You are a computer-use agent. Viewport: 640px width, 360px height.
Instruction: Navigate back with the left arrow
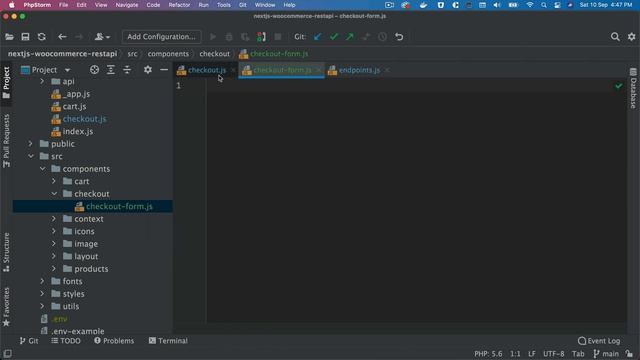(62, 37)
